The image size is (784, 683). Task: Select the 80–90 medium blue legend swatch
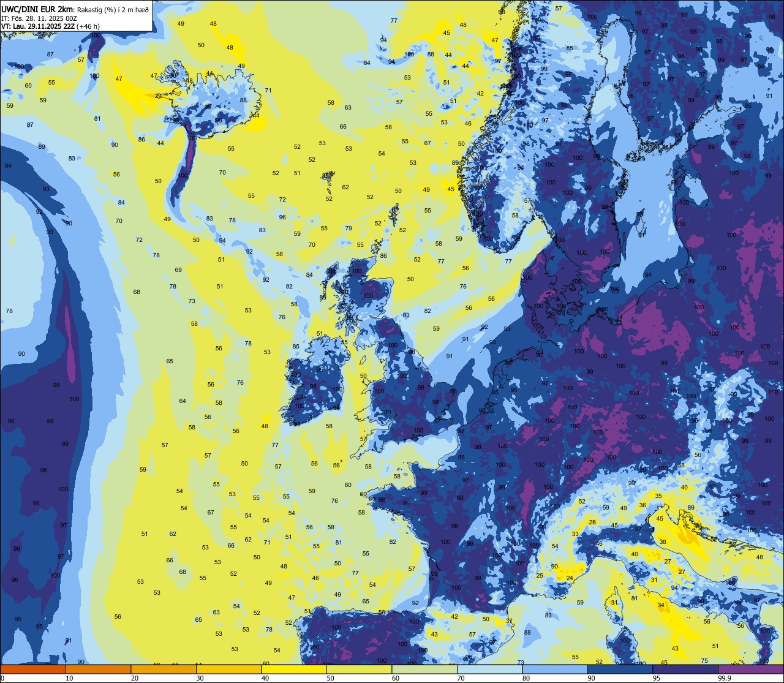point(555,669)
